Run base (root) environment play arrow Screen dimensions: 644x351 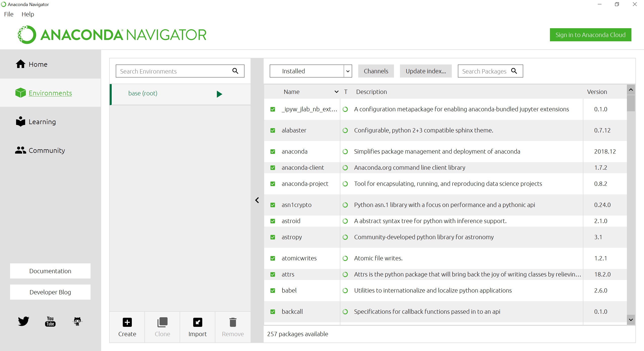[x=219, y=94]
